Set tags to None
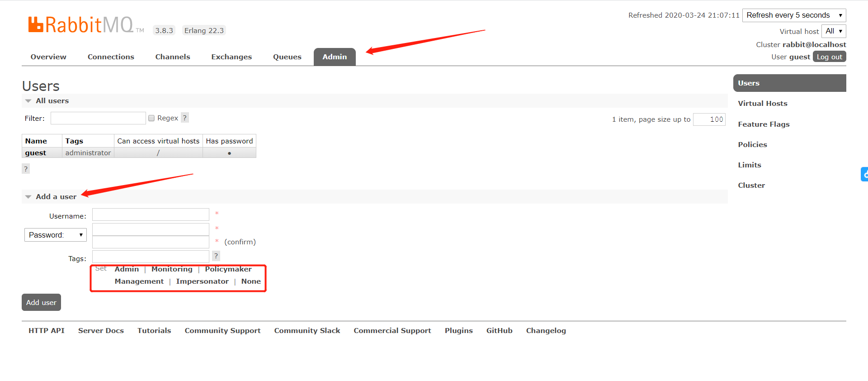 (251, 281)
